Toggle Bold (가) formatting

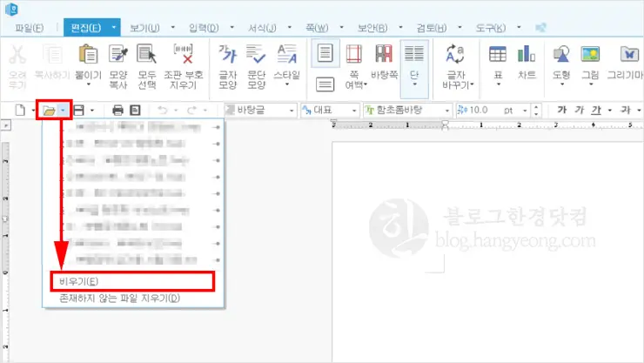click(562, 110)
